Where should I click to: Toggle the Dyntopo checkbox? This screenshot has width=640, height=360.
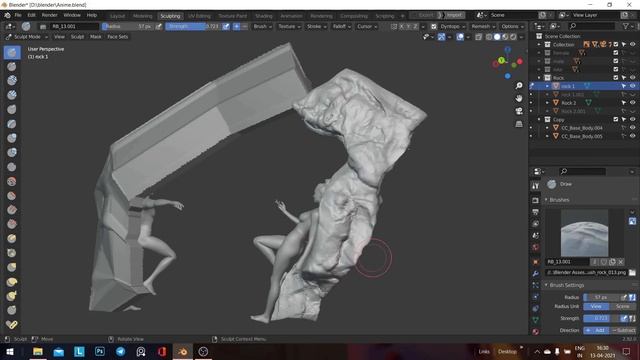(434, 27)
